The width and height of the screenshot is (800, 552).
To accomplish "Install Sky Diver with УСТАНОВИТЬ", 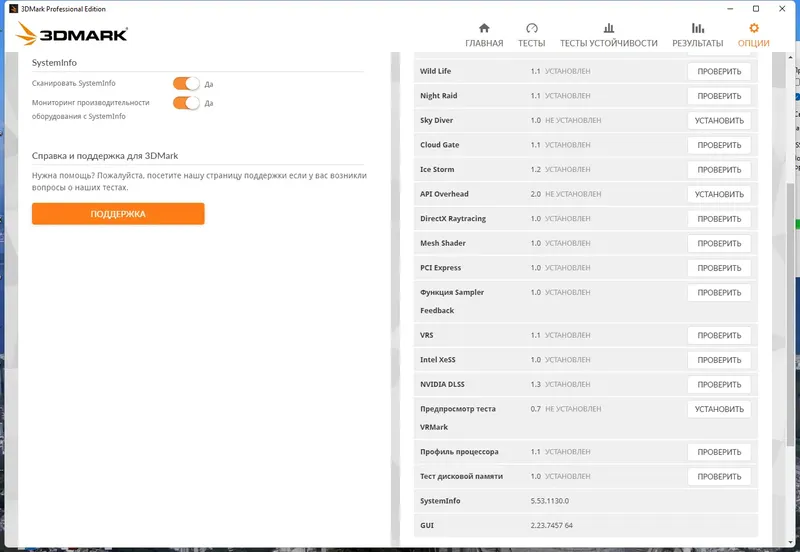I will [x=719, y=120].
